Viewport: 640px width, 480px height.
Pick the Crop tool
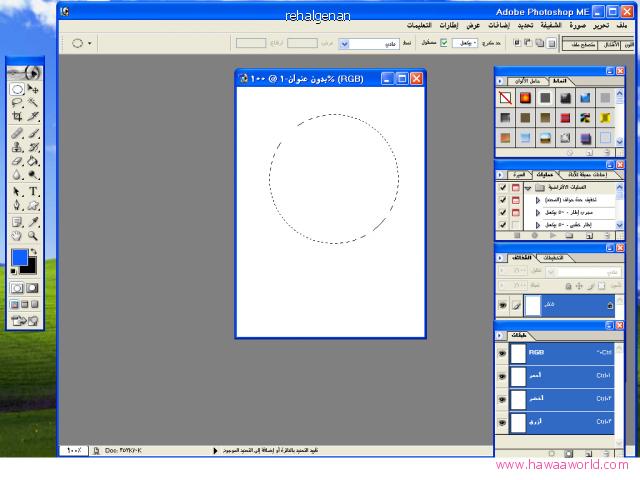[x=17, y=117]
